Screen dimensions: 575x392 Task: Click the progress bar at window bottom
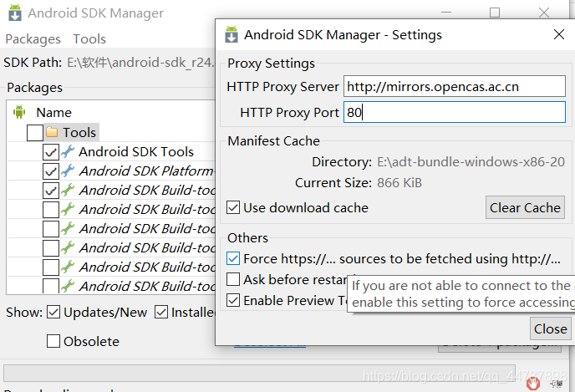click(259, 374)
